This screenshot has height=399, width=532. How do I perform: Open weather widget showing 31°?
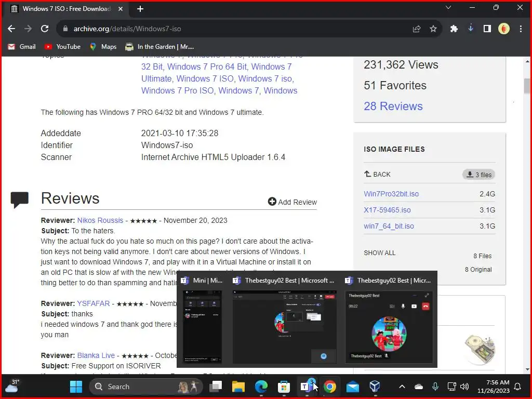tap(12, 386)
